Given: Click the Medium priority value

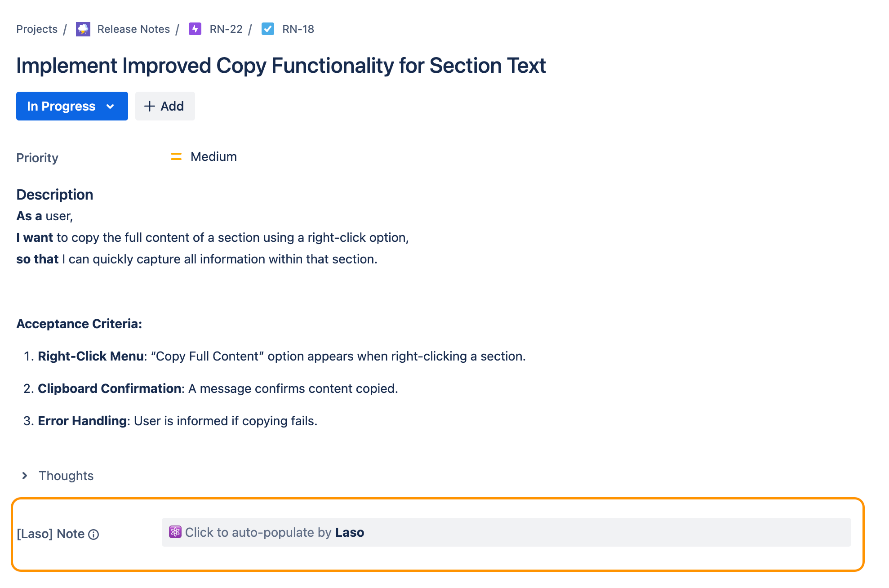Looking at the screenshot, I should tap(213, 157).
